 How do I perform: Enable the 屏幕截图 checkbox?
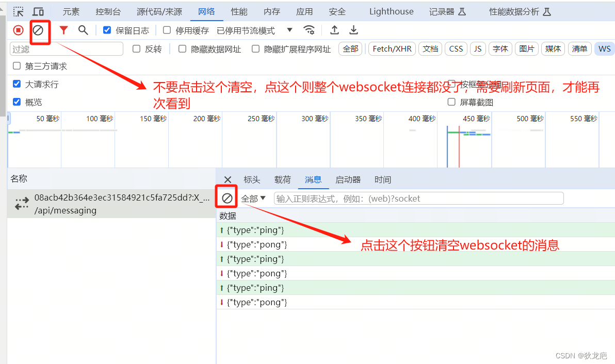click(x=451, y=102)
